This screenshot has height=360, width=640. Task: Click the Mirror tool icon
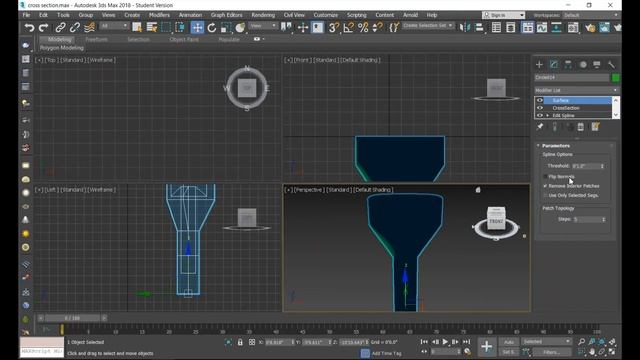pos(464,28)
